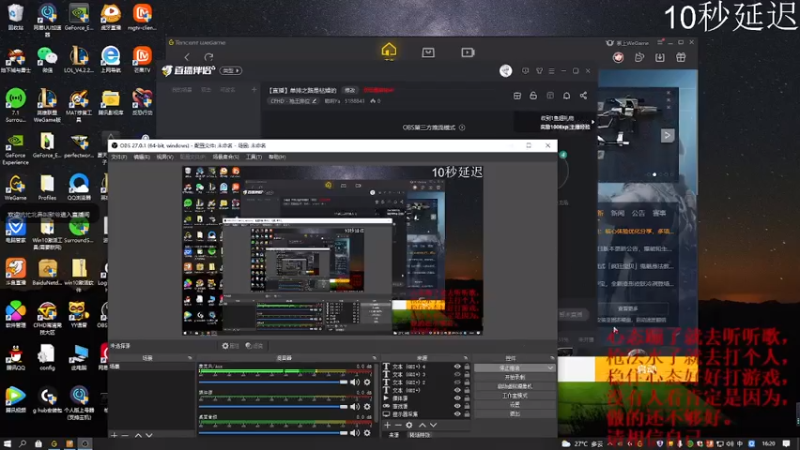The height and width of the screenshot is (450, 800).
Task: Open WeGame store icon next to home
Action: pyautogui.click(x=428, y=52)
